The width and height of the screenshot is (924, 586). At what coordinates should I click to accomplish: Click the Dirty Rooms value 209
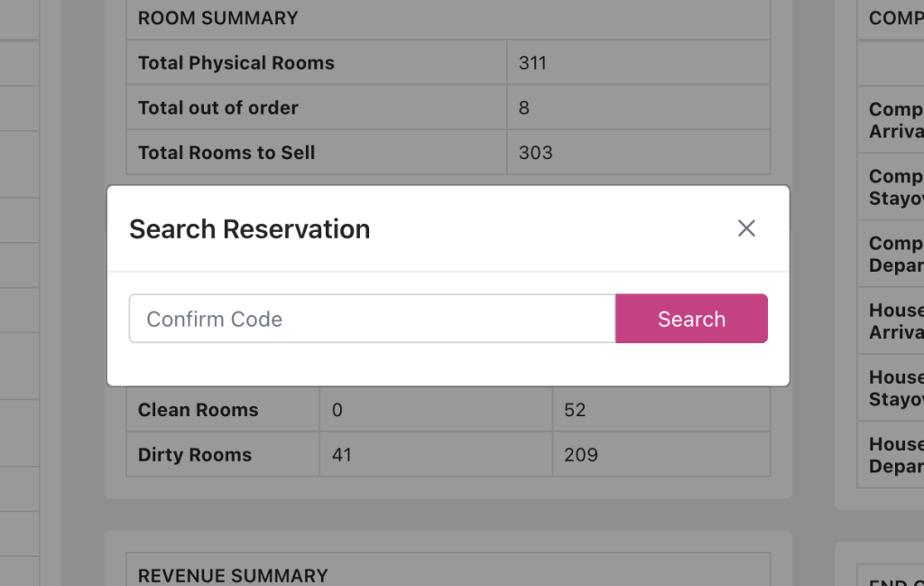point(580,455)
